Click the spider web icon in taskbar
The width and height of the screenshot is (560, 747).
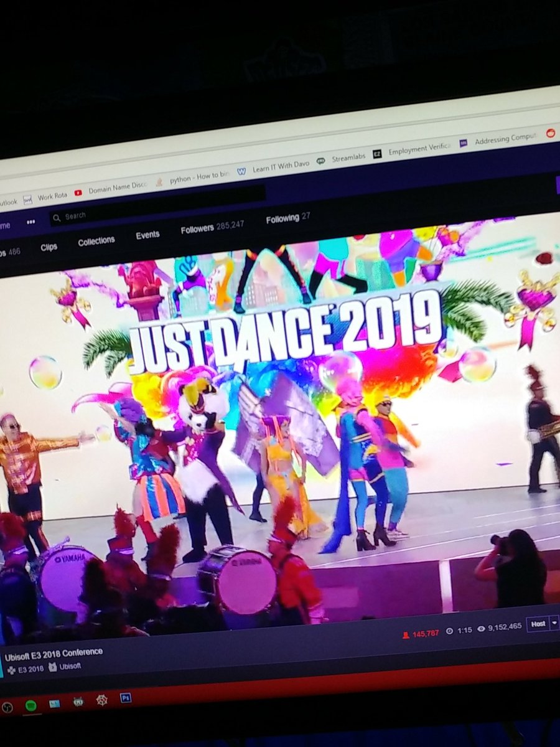[101, 700]
